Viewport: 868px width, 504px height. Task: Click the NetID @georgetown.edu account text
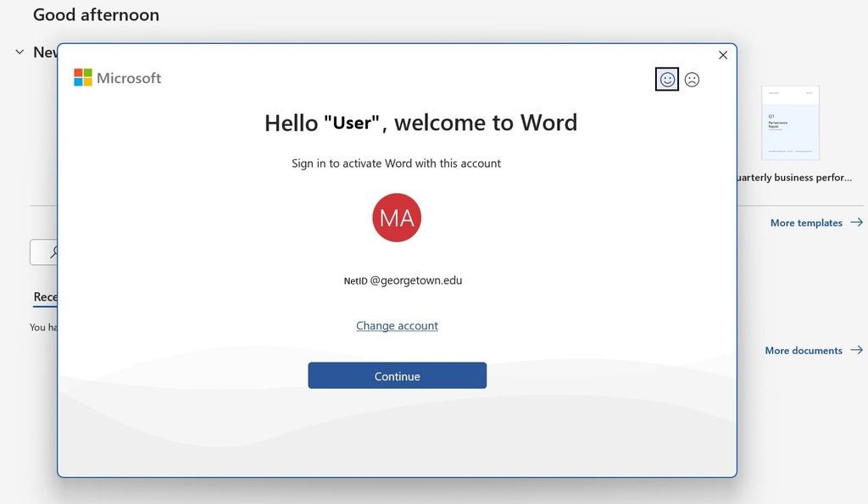(x=403, y=280)
